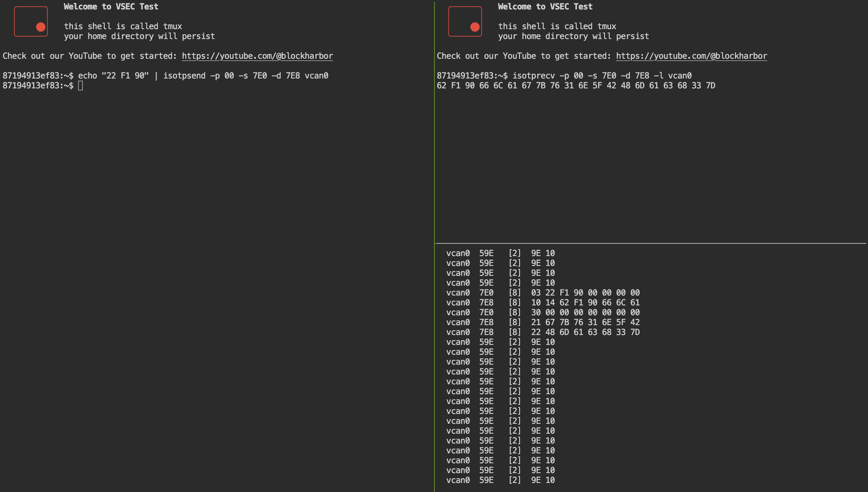Click the VSEC logo in the right pane

point(465,21)
